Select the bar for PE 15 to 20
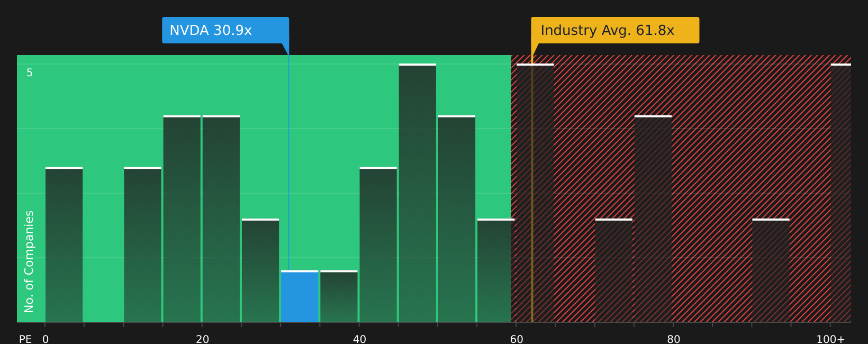The image size is (868, 344). [x=182, y=219]
